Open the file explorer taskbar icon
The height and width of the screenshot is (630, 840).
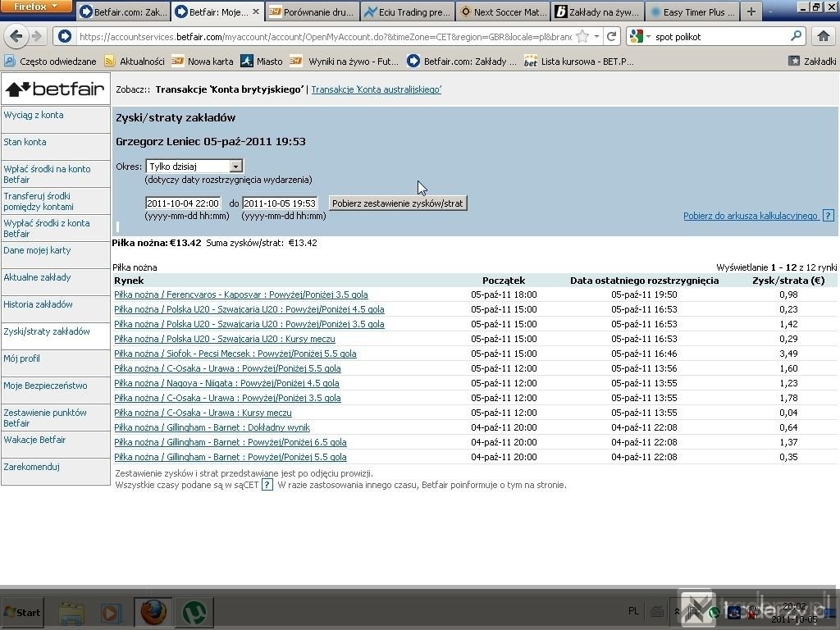[71, 612]
